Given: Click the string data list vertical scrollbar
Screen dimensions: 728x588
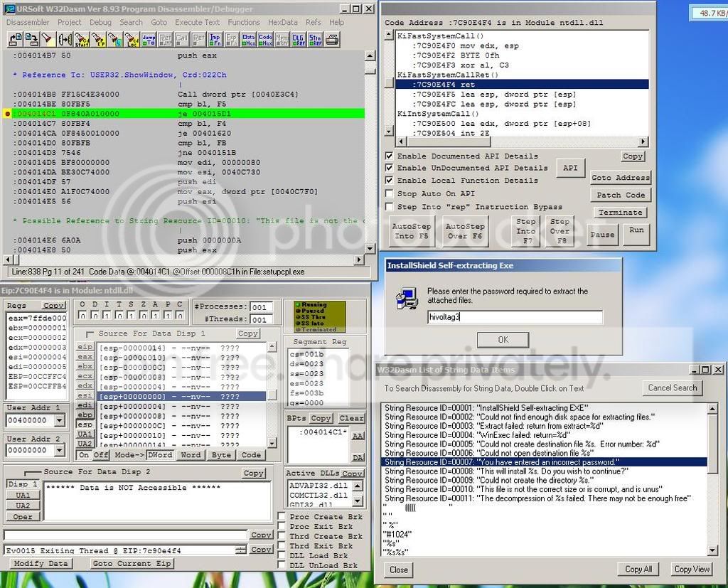Looking at the screenshot, I should coord(712,479).
